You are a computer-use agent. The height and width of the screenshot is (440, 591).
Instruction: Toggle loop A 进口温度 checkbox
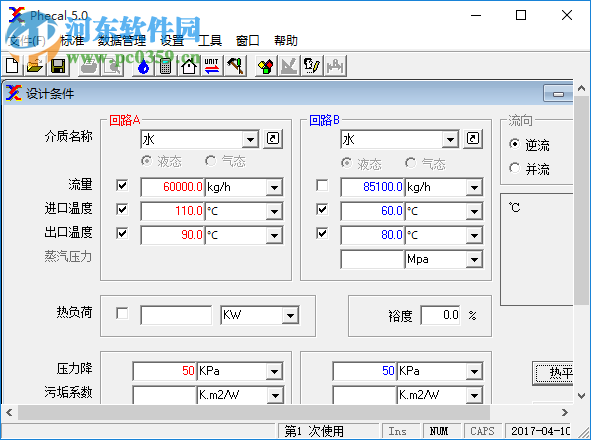pos(122,209)
